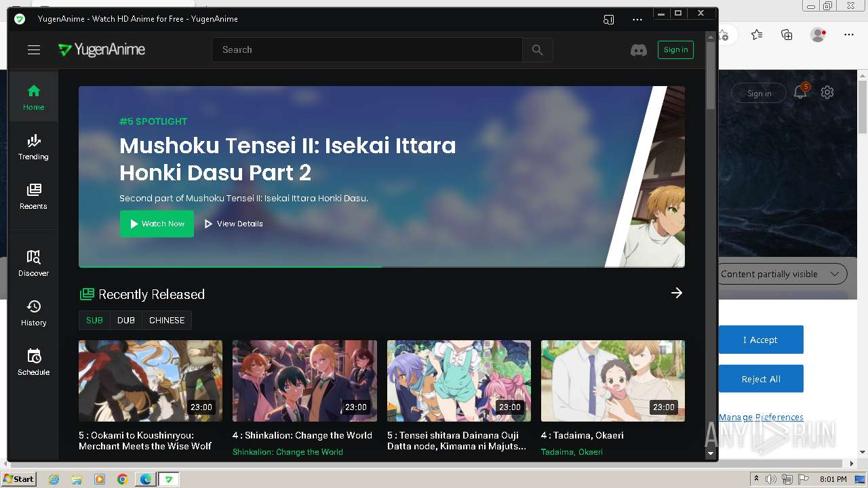This screenshot has height=488, width=868.
Task: Click Sign in on the background Edge page
Action: 759,94
